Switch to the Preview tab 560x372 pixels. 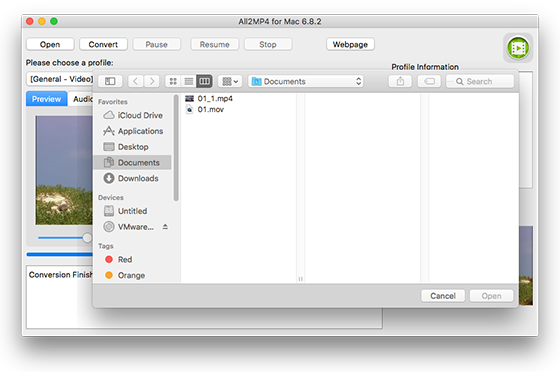[46, 99]
